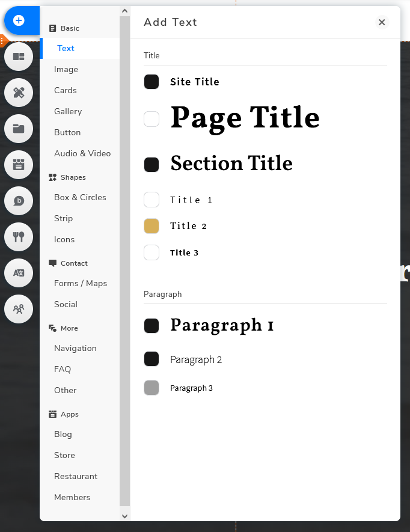Select the Box & Circles category
The image size is (410, 532).
80,197
